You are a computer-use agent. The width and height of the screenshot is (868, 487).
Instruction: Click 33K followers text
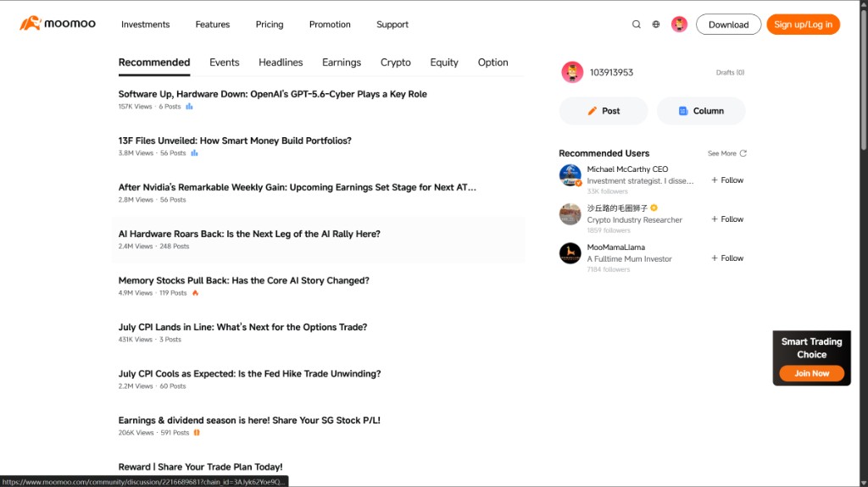tap(607, 191)
